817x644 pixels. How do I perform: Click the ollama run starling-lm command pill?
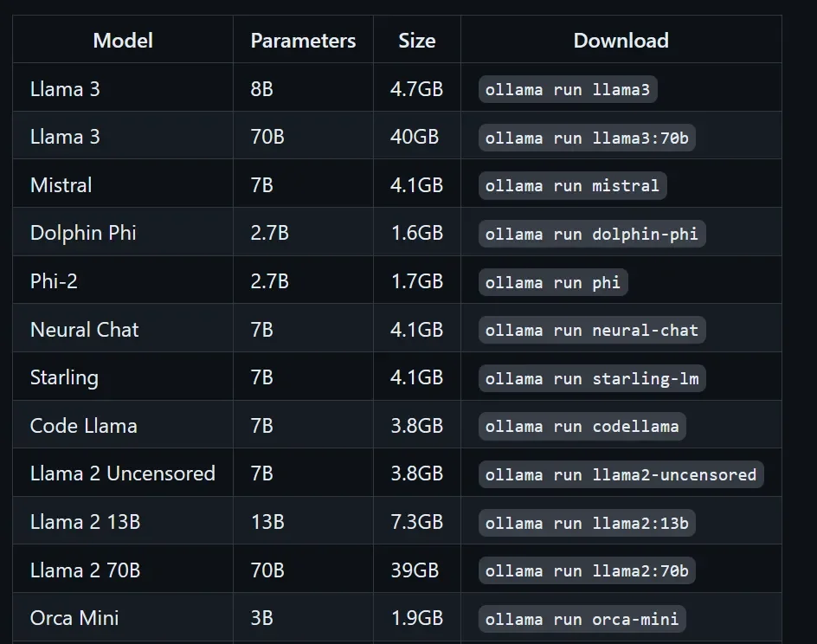click(591, 378)
